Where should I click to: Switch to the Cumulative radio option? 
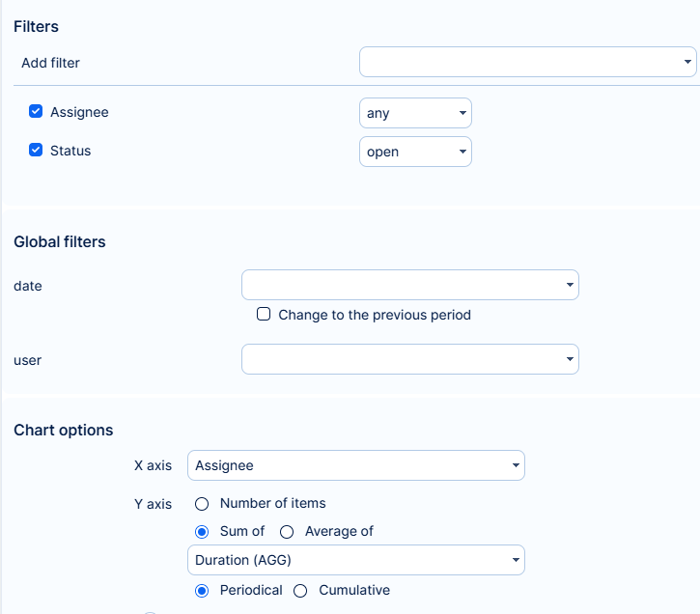click(x=300, y=590)
